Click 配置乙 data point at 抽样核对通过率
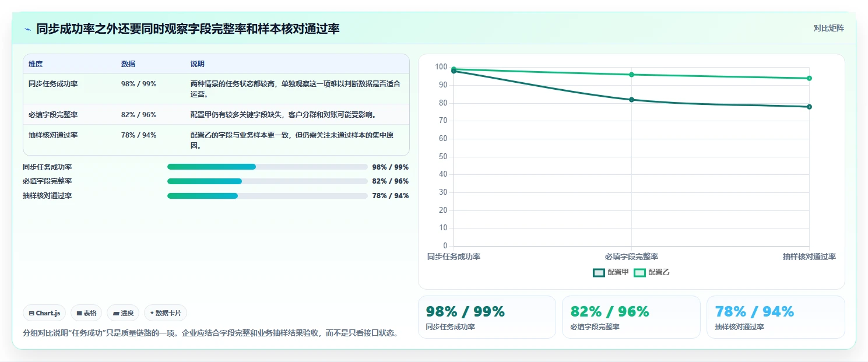The width and height of the screenshot is (868, 362). click(810, 78)
